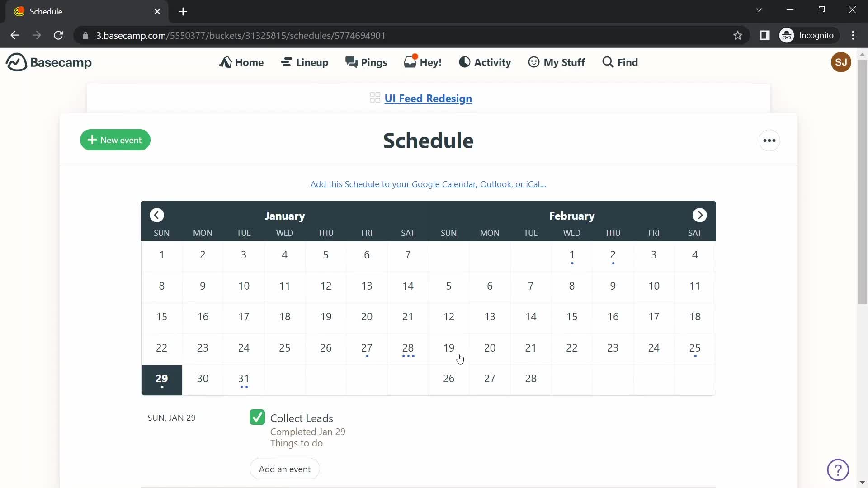Expand events on January 31 dots
This screenshot has height=488, width=868.
click(243, 387)
